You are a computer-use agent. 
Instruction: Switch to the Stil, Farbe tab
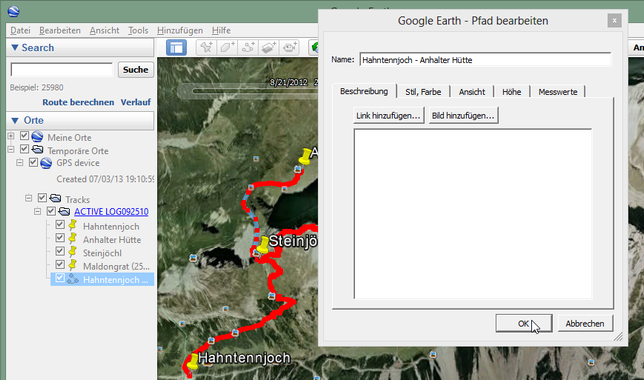[423, 92]
